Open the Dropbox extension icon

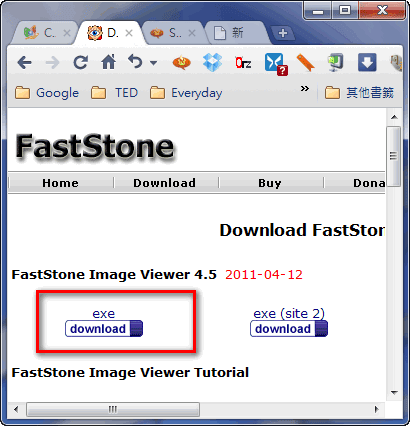[212, 62]
